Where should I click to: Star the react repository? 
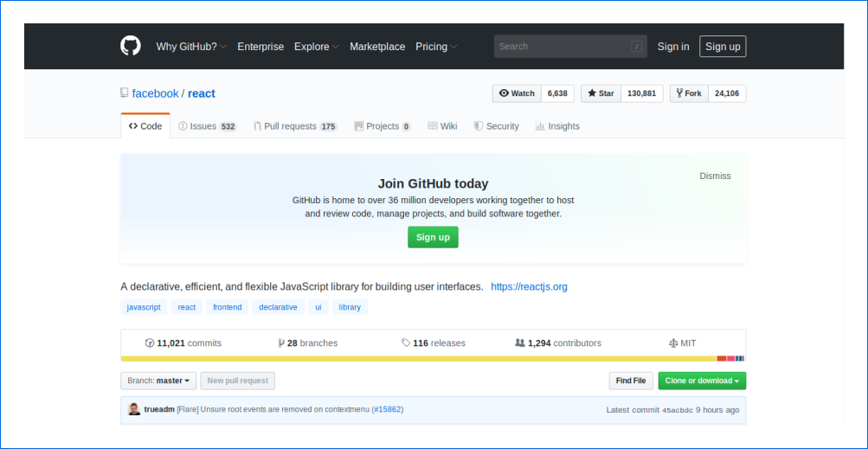point(601,93)
